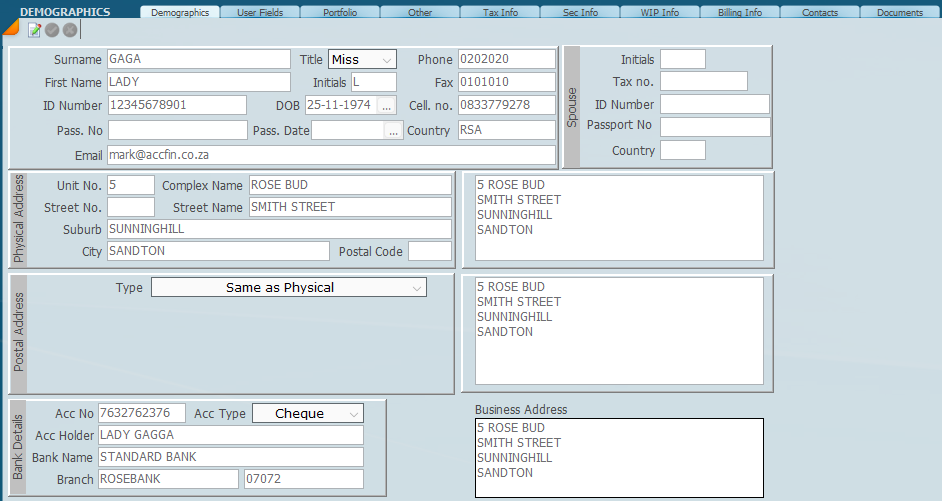Open the Portfolio tab

click(339, 13)
